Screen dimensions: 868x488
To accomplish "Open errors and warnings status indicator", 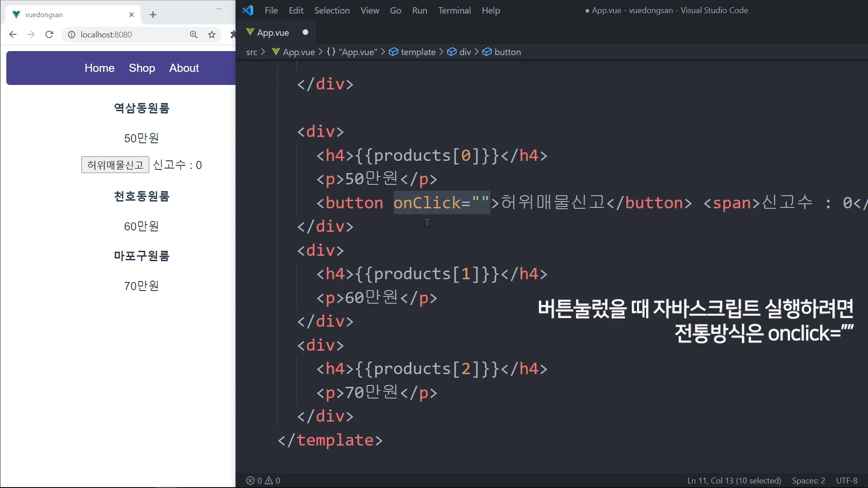I will pyautogui.click(x=263, y=480).
